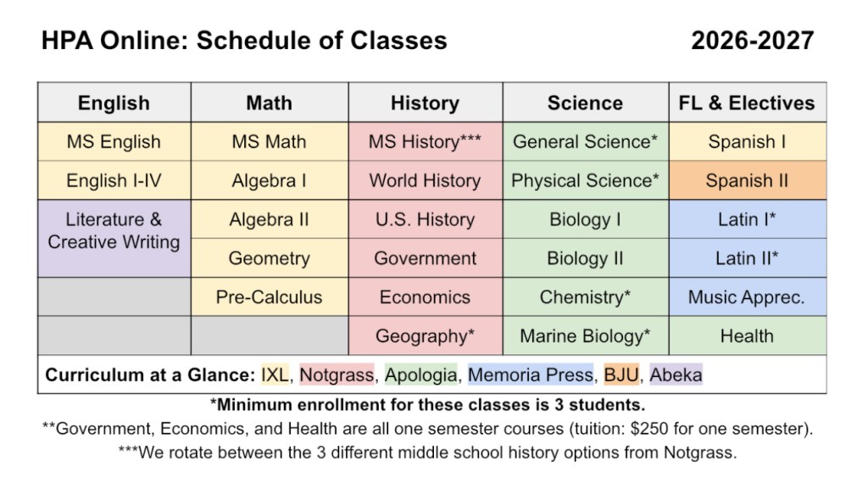Viewport: 868px width, 478px height.
Task: Select the MS English class cell
Action: [114, 142]
